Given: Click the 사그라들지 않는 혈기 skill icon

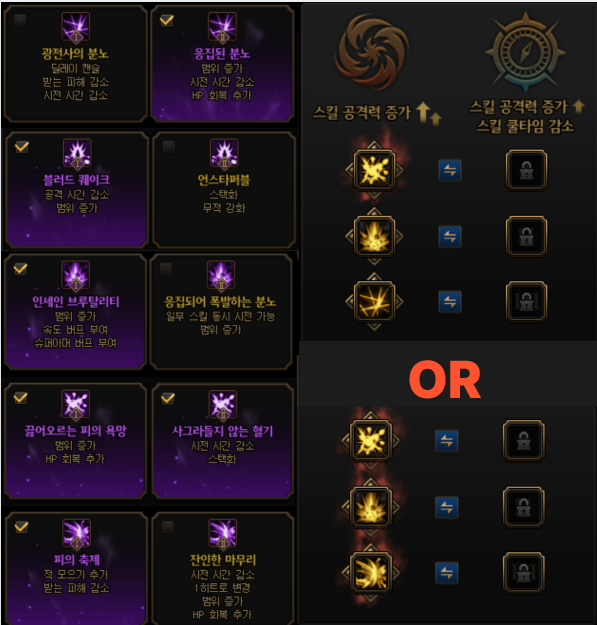Looking at the screenshot, I should [222, 405].
